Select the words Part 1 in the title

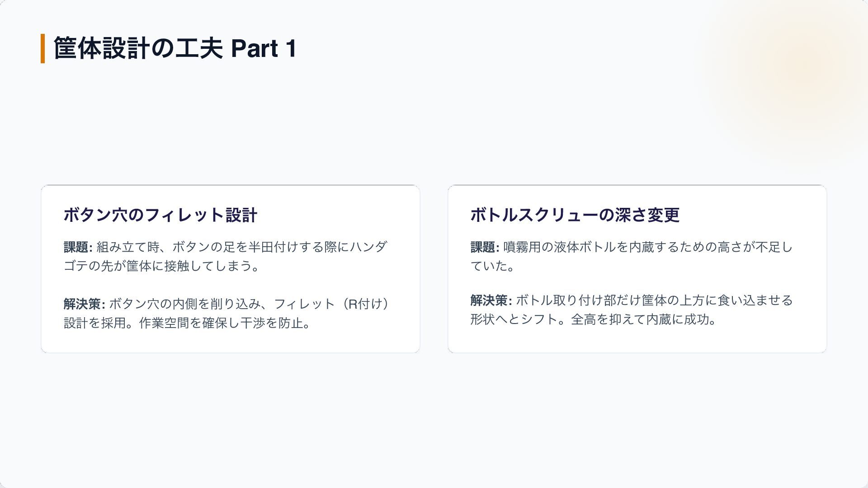tap(264, 48)
